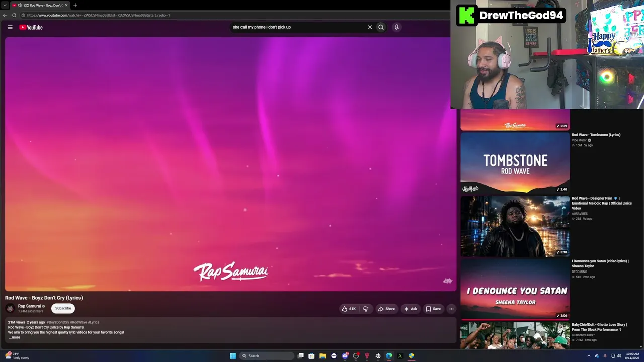Go back with browser back arrow
The width and height of the screenshot is (644, 362).
pos(5,15)
